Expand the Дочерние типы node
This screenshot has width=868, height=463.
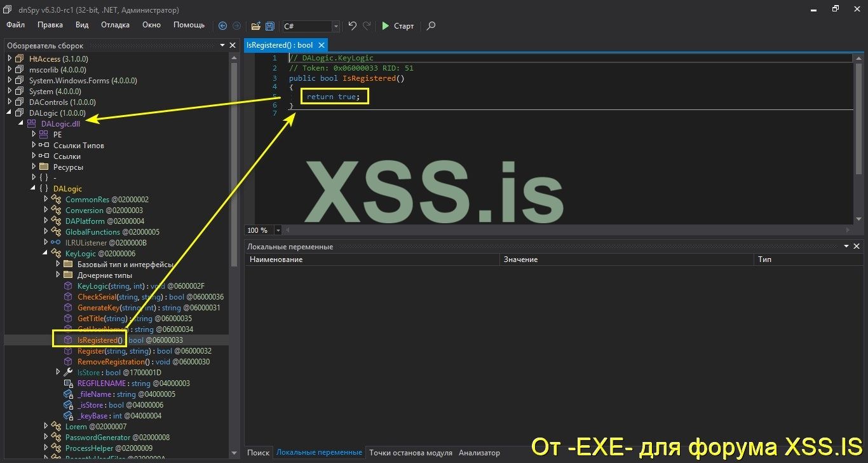point(57,275)
